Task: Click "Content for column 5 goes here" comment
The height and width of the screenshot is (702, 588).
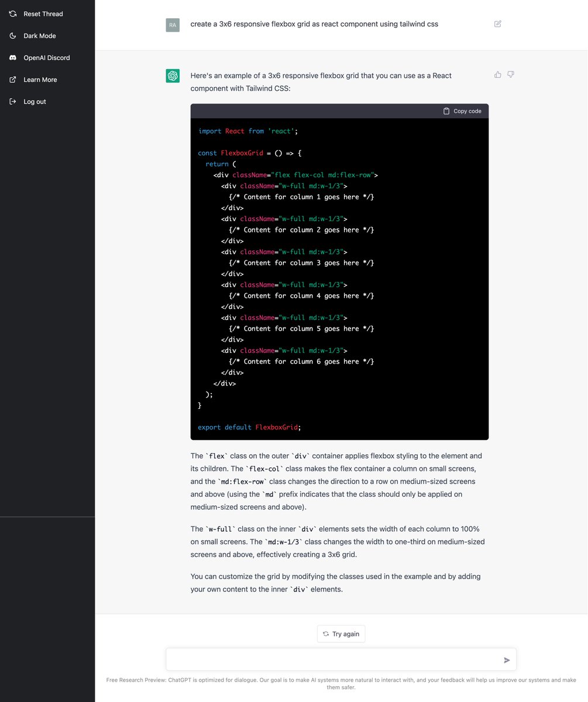Action: [301, 329]
